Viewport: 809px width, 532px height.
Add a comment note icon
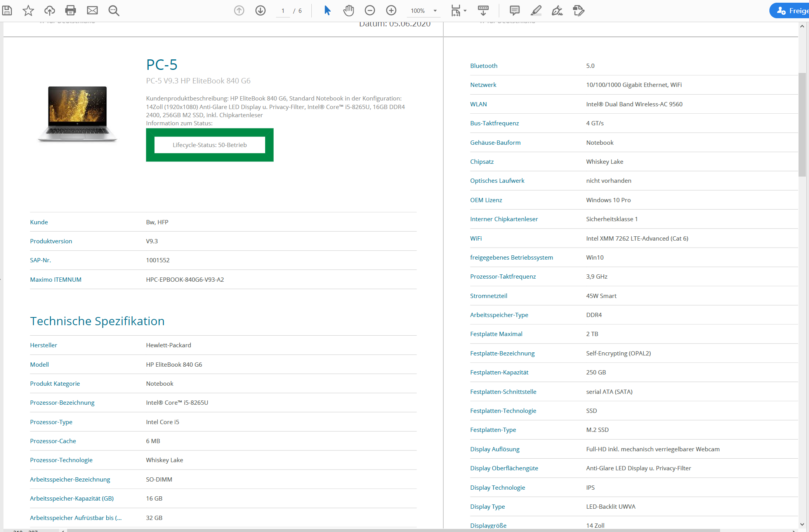coord(515,10)
